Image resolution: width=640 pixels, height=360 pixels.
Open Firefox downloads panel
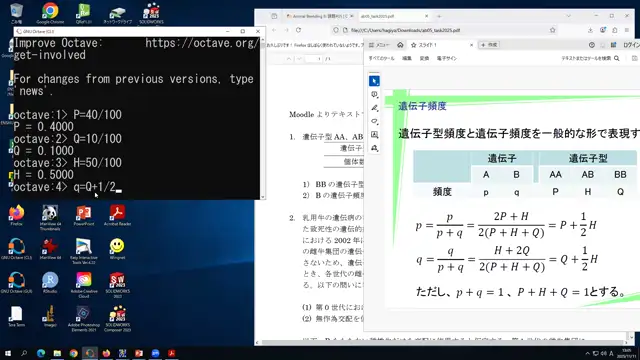pos(590,30)
